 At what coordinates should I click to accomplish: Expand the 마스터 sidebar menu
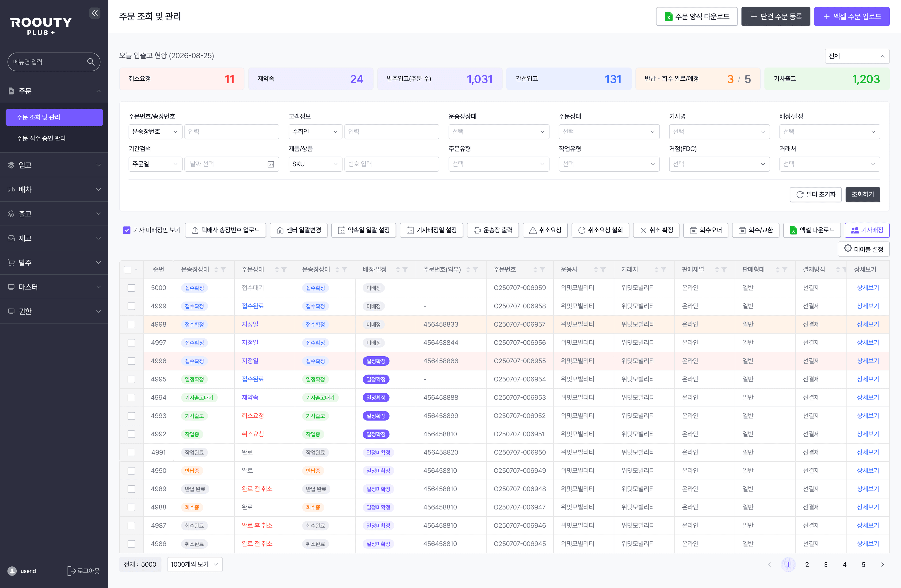54,287
